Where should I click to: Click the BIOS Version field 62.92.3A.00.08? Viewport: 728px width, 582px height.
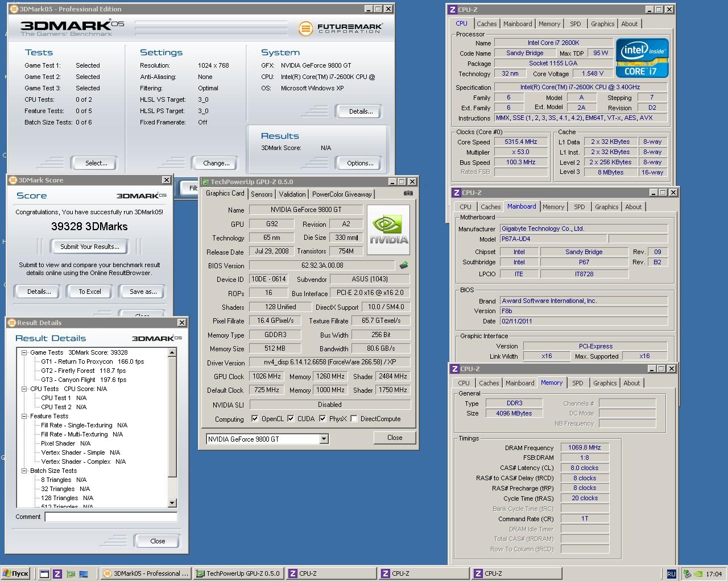322,265
